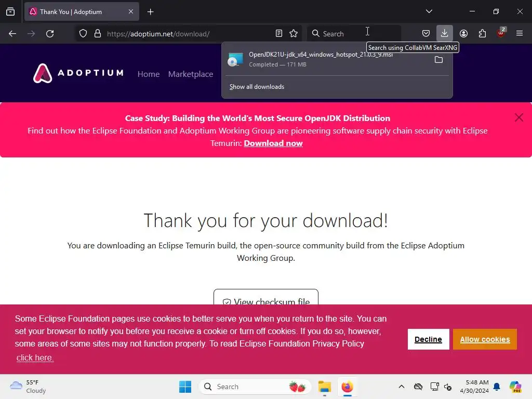Open the Extensions puzzle icon
This screenshot has width=532, height=399.
(482, 34)
